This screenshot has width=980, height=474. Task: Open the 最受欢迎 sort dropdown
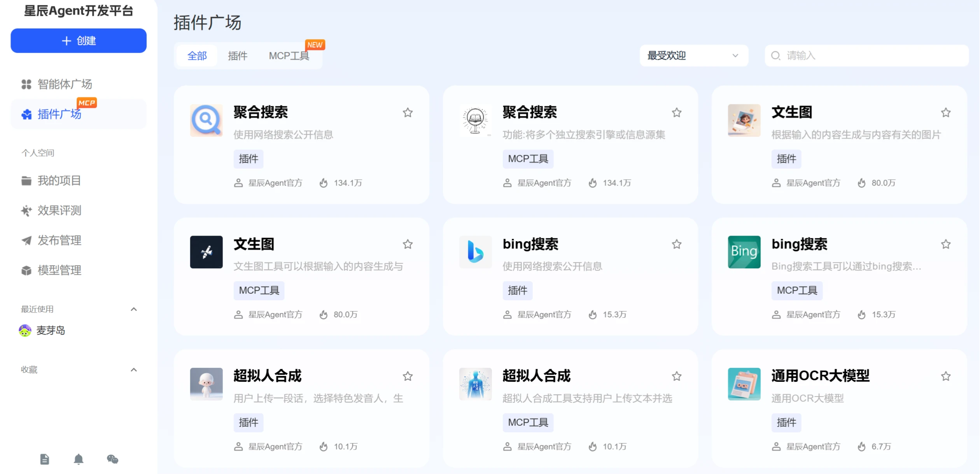[693, 56]
